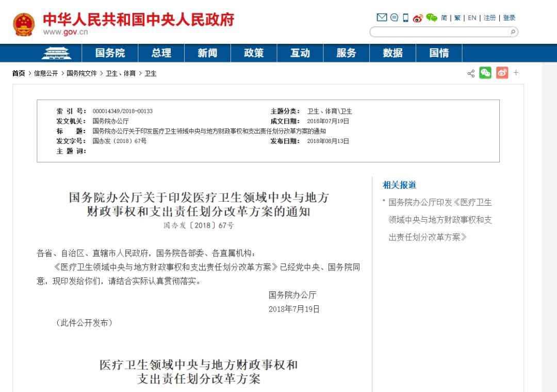Image resolution: width=557 pixels, height=392 pixels.
Task: Open the mail subscription envelope icon
Action: coord(382,17)
